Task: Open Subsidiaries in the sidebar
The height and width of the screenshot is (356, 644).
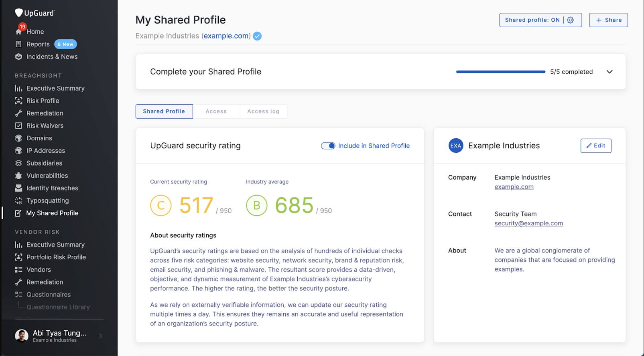Action: tap(45, 163)
